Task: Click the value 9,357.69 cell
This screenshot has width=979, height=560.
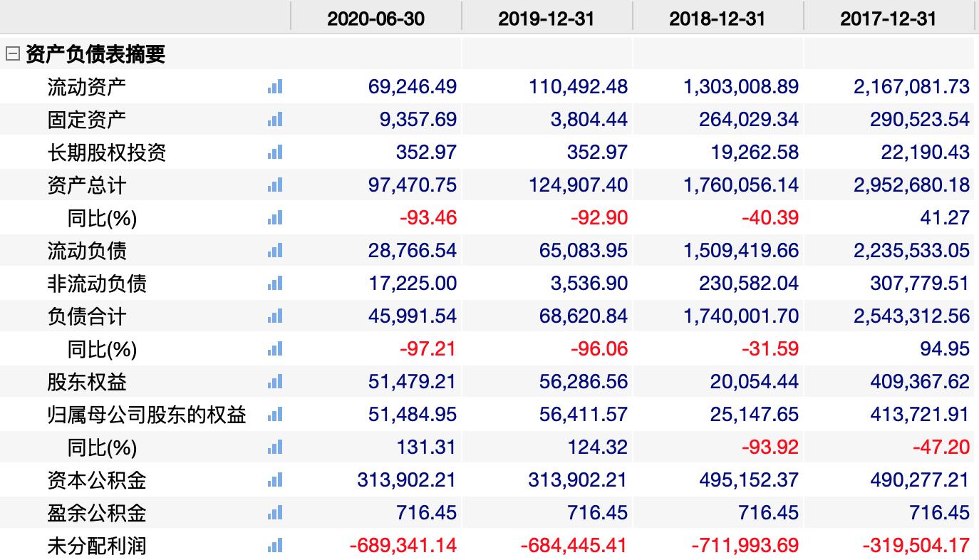Action: click(x=418, y=120)
